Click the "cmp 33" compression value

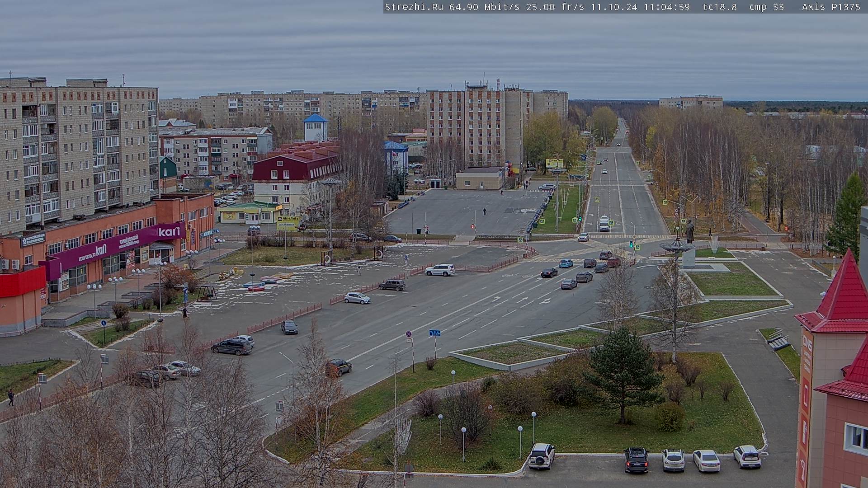767,7
